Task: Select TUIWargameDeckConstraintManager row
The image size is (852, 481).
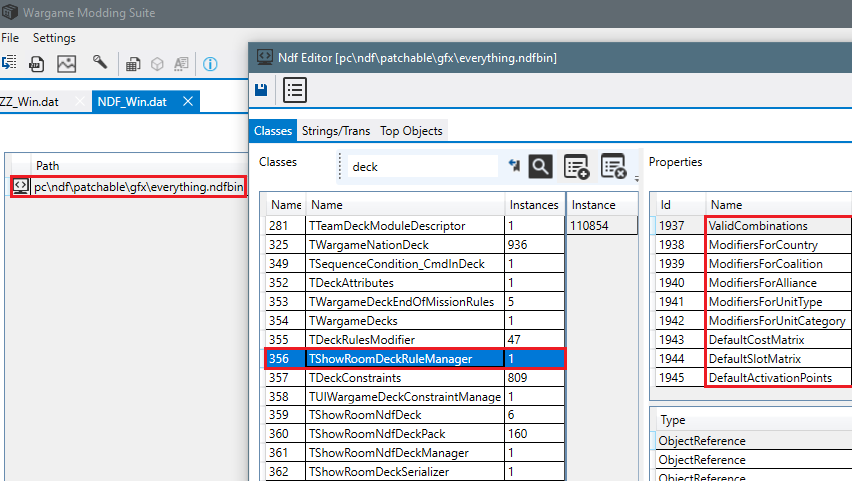Action: (415, 397)
